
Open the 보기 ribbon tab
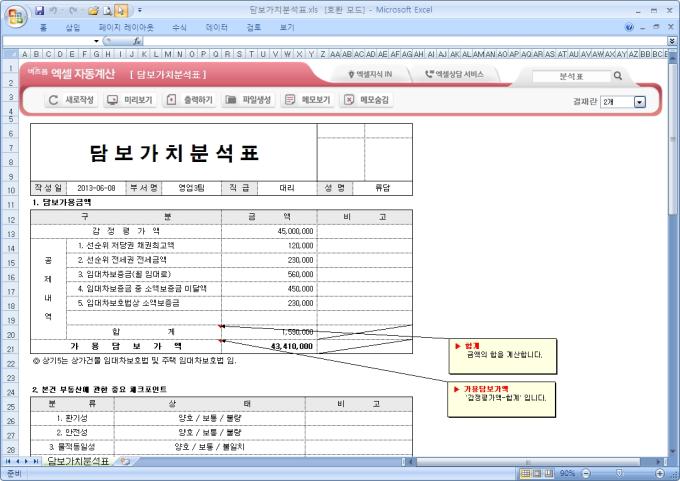[287, 28]
